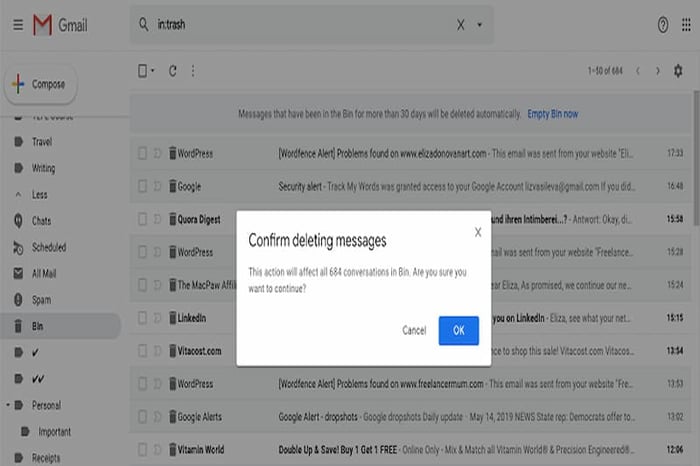Open the Receipts label
700x466 pixels.
(46, 458)
